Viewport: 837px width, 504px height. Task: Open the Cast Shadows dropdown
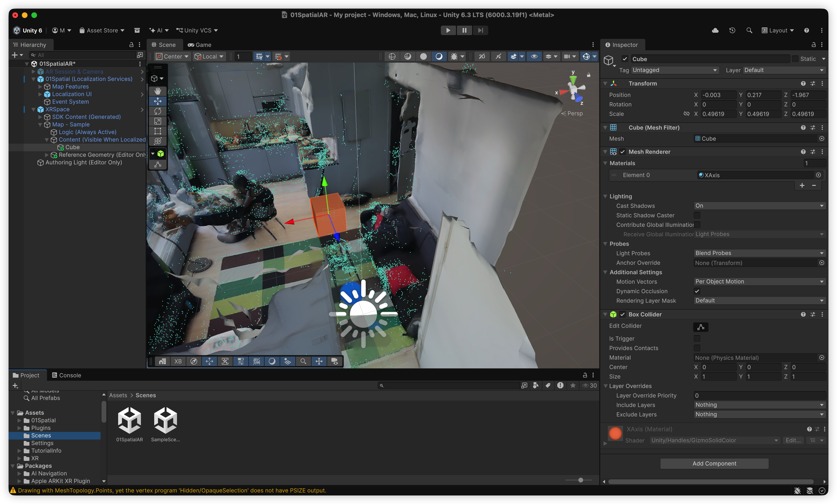pyautogui.click(x=760, y=206)
